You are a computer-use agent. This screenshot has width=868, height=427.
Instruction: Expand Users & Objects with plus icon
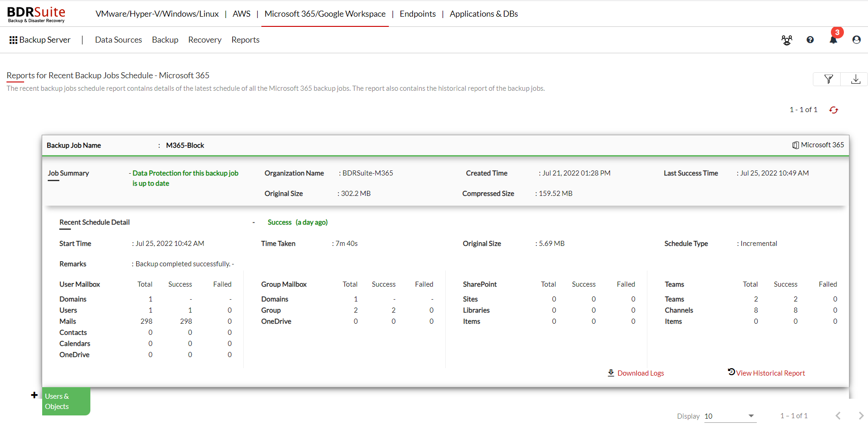tap(34, 395)
